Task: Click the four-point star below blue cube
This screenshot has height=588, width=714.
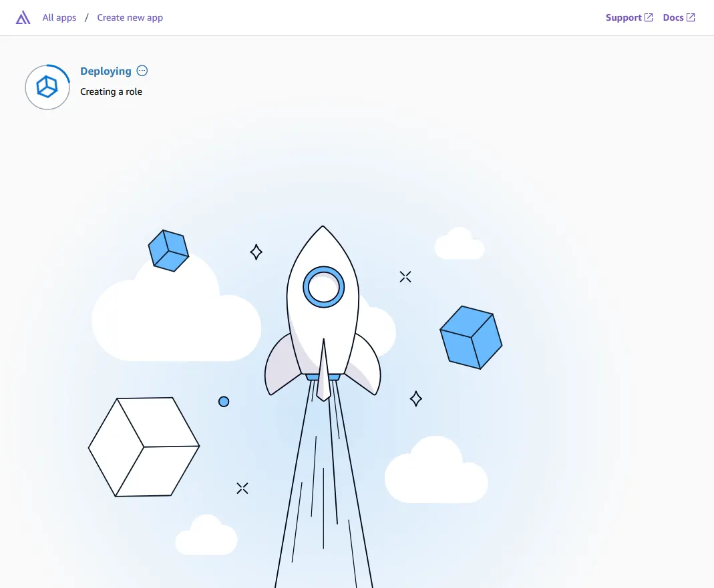Action: 415,398
